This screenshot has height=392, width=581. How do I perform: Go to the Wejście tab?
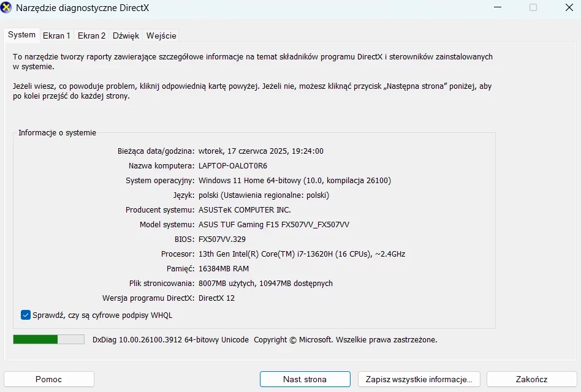point(161,36)
